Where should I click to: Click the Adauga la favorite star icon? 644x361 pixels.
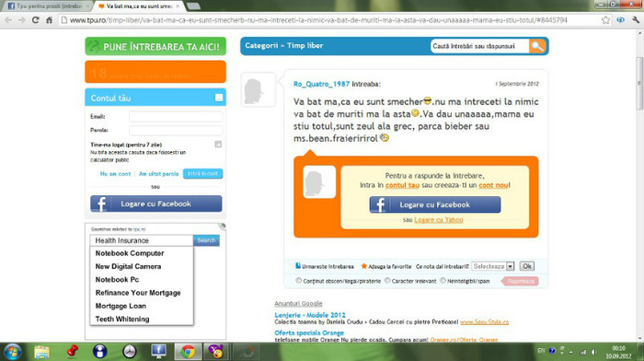364,266
